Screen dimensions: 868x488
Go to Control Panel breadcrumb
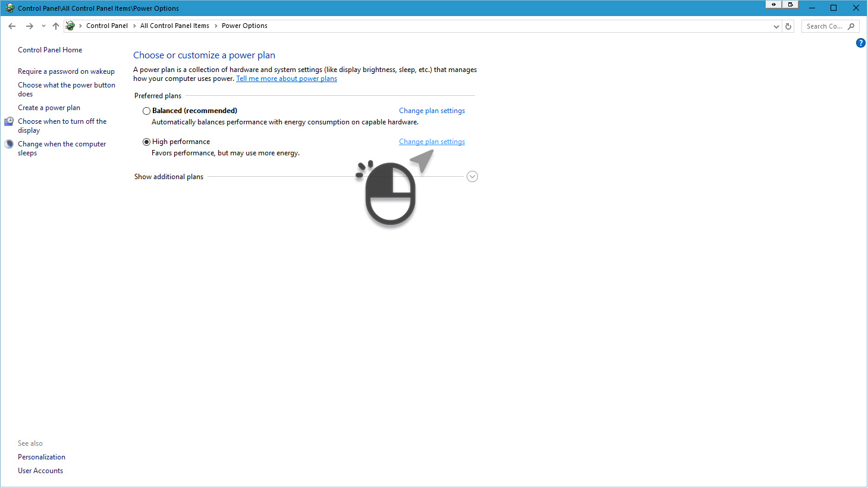(107, 26)
